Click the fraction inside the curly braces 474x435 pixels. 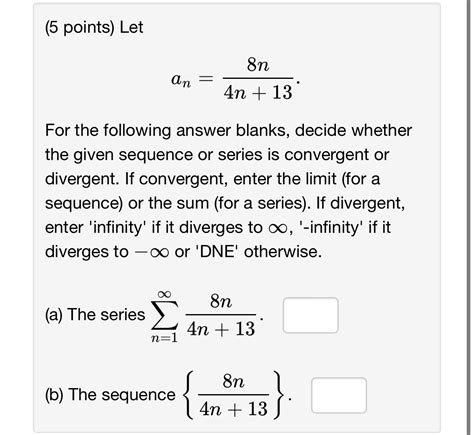coord(233,395)
